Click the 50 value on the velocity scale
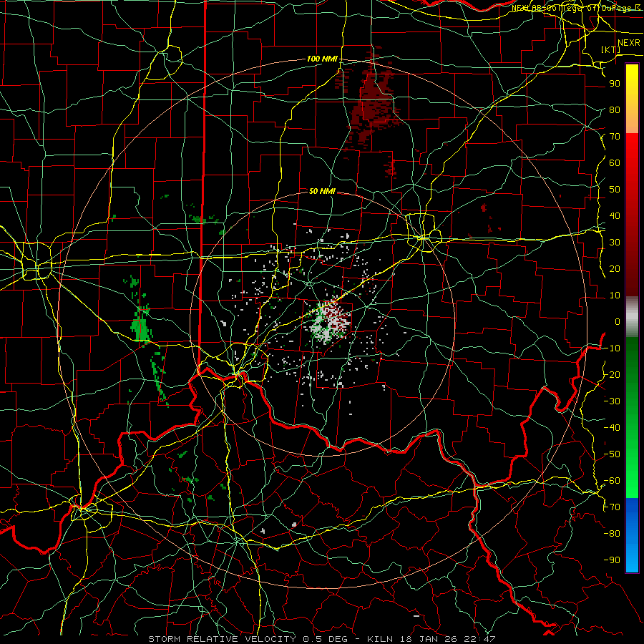 click(615, 190)
